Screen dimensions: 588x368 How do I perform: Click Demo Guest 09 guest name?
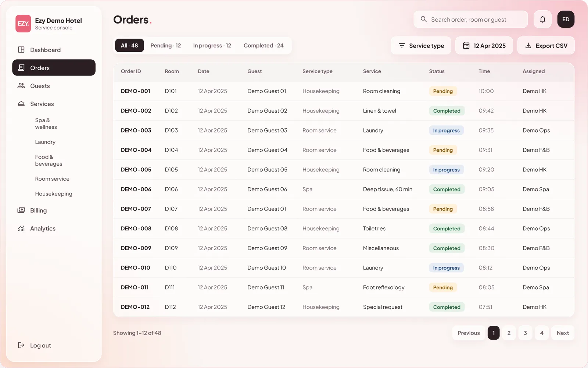[x=267, y=248]
